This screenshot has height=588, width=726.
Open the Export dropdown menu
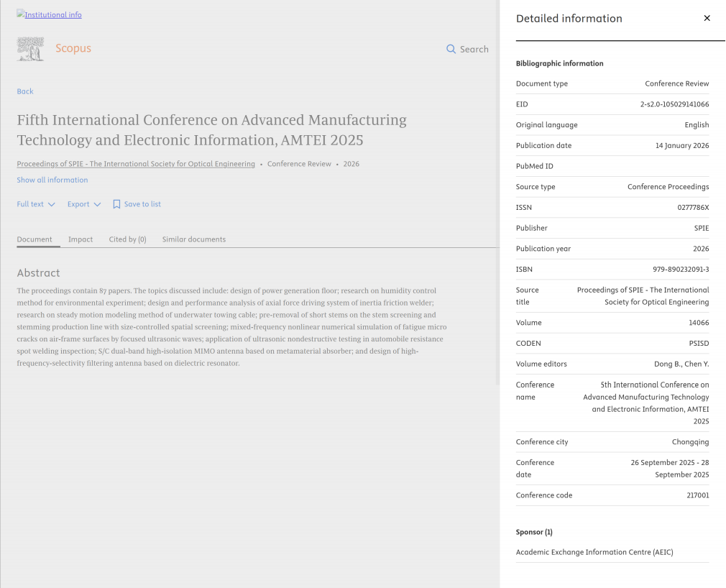[84, 204]
